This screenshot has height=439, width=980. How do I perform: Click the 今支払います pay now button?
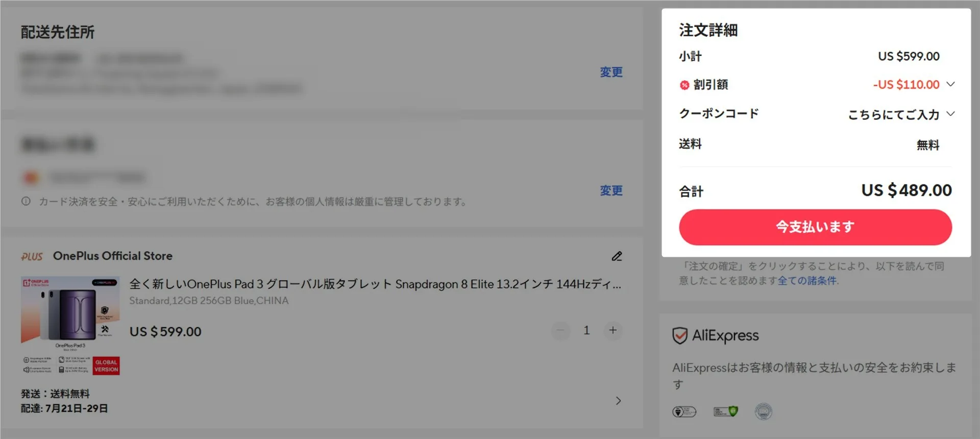tap(815, 227)
